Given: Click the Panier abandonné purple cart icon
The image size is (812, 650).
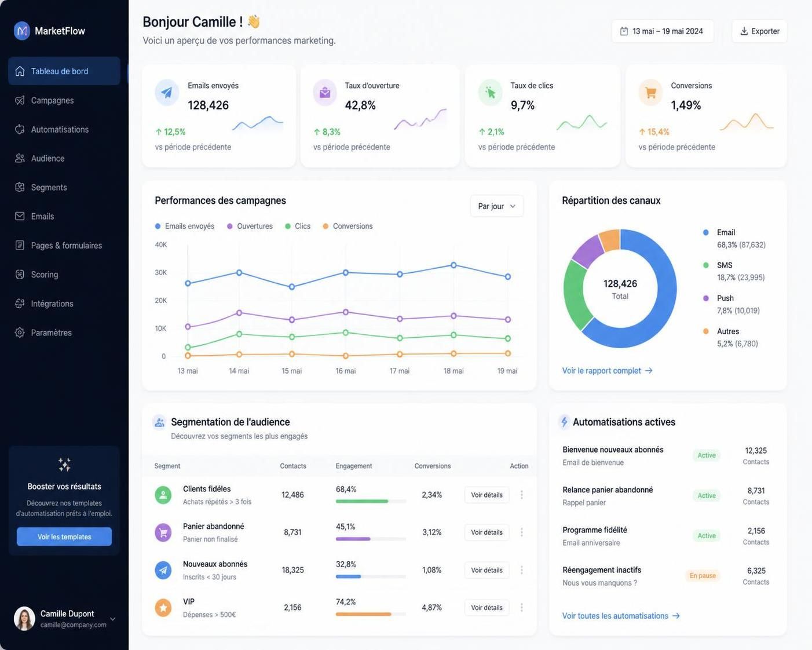Looking at the screenshot, I should tap(163, 532).
